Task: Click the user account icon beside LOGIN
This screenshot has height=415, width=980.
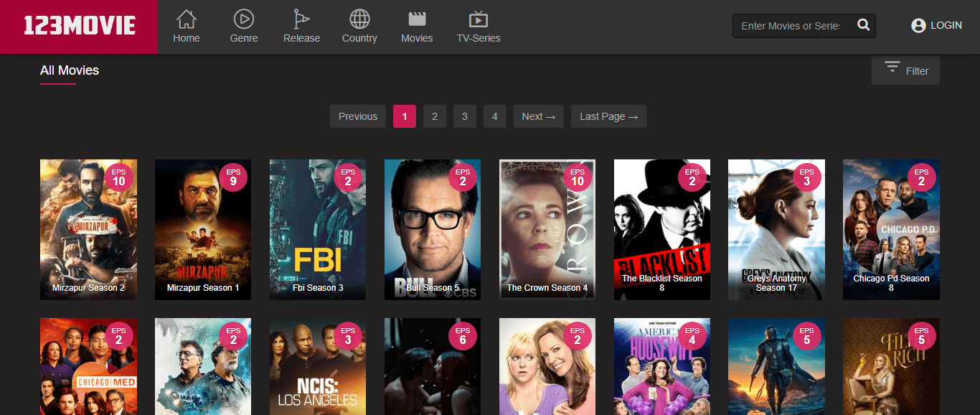Action: tap(918, 26)
